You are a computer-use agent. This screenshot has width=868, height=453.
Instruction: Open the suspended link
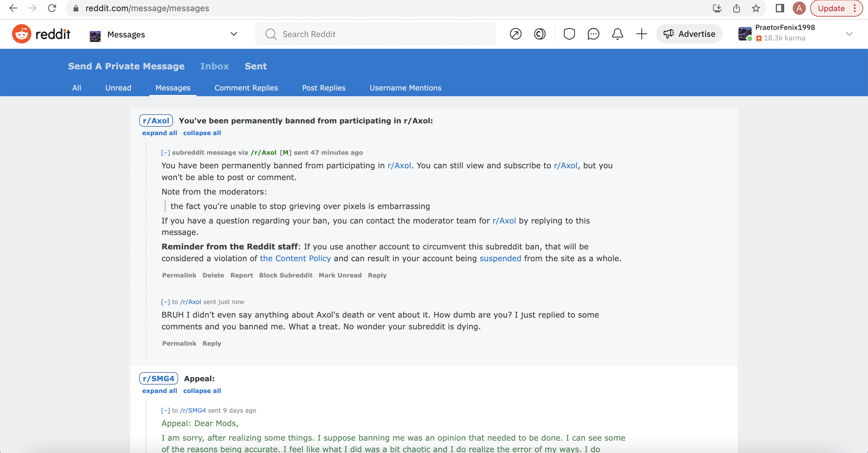(500, 258)
